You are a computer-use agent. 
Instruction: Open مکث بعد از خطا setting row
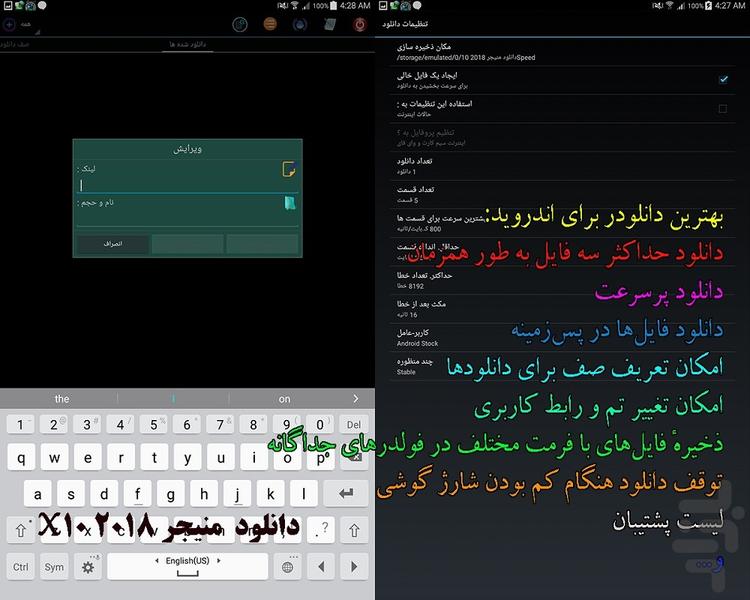[562, 309]
